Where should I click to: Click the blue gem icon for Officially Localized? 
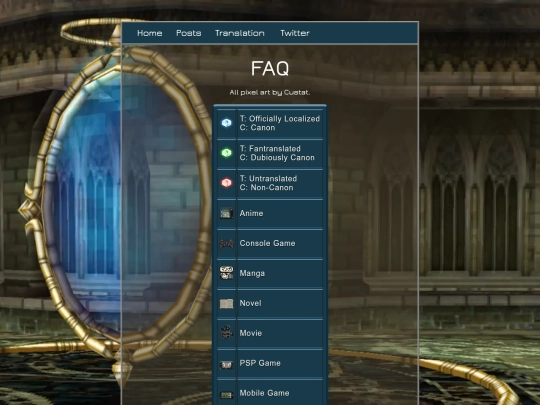(226, 123)
